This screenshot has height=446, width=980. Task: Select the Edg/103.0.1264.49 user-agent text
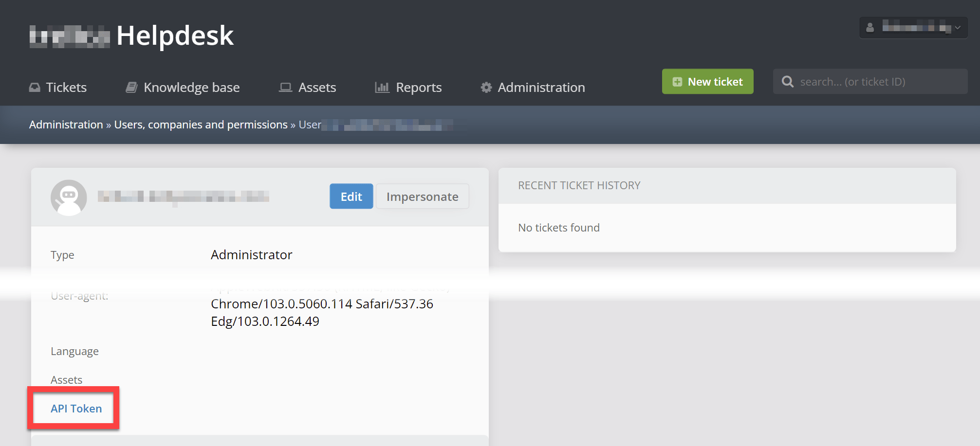265,321
